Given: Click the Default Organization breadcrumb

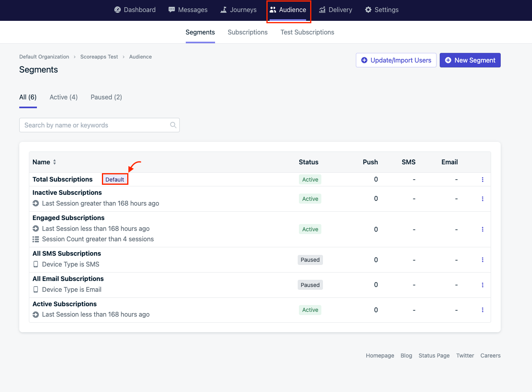Looking at the screenshot, I should coord(44,57).
